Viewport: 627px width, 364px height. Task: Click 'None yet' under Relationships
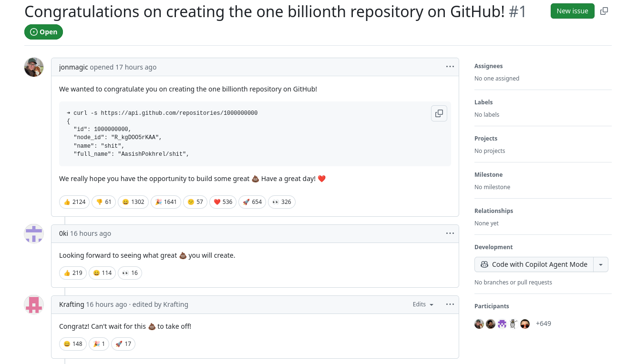487,223
